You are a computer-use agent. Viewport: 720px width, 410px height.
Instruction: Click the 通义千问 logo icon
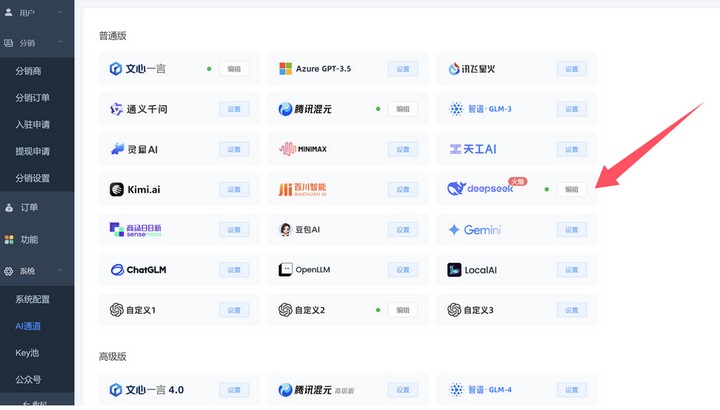(x=116, y=109)
